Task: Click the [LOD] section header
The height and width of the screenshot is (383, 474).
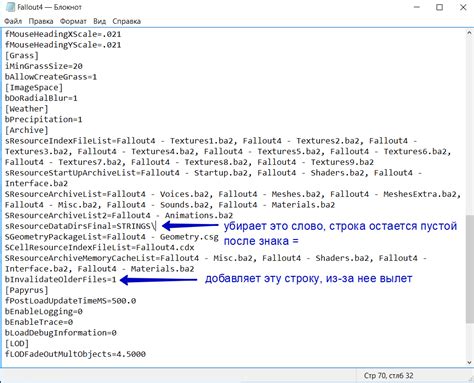Action: (17, 343)
